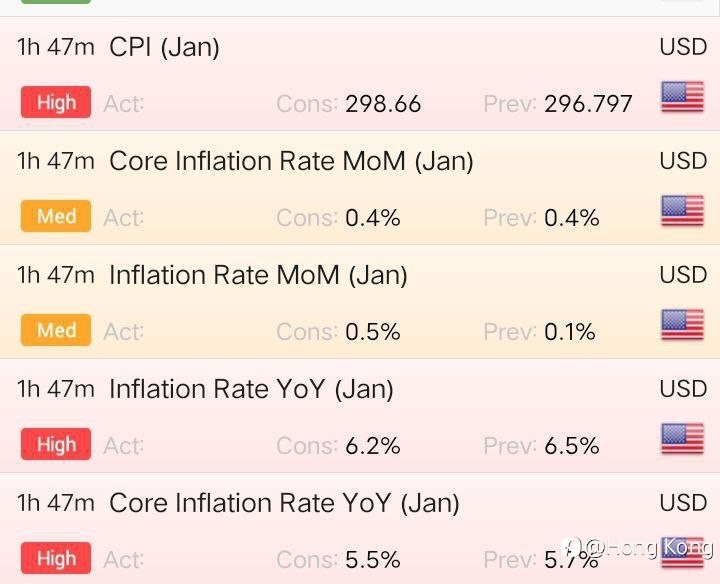Click Med badge on Core Inflation Rate MoM
The width and height of the screenshot is (720, 584).
pos(56,216)
